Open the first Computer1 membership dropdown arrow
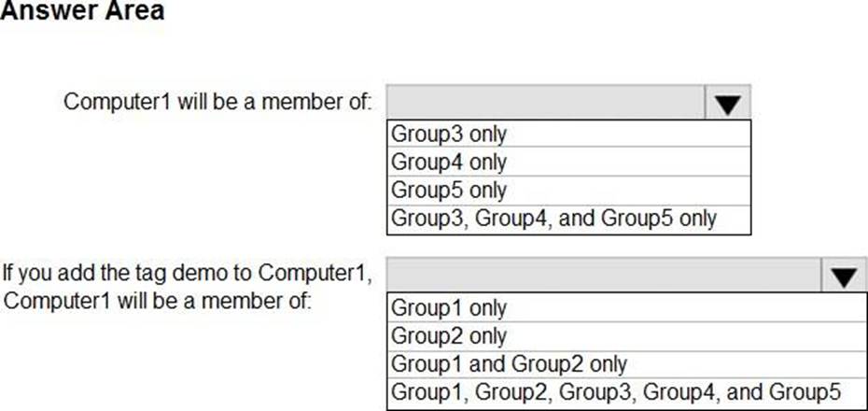 [x=727, y=103]
